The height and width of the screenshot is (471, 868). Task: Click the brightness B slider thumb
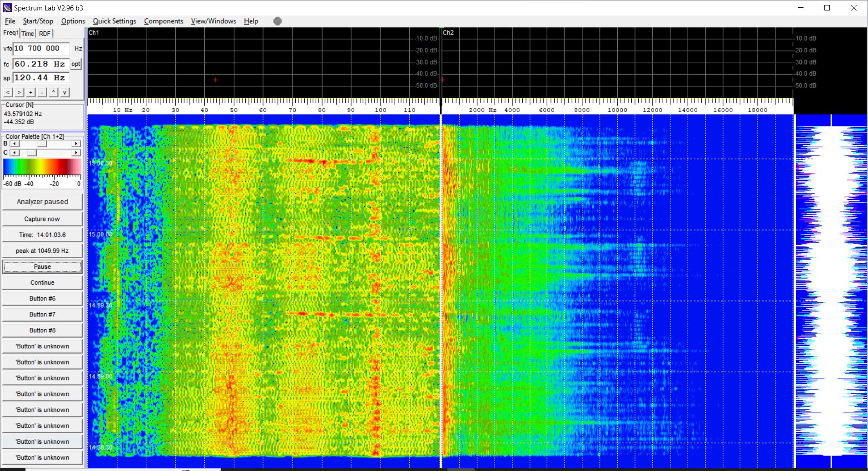42,144
